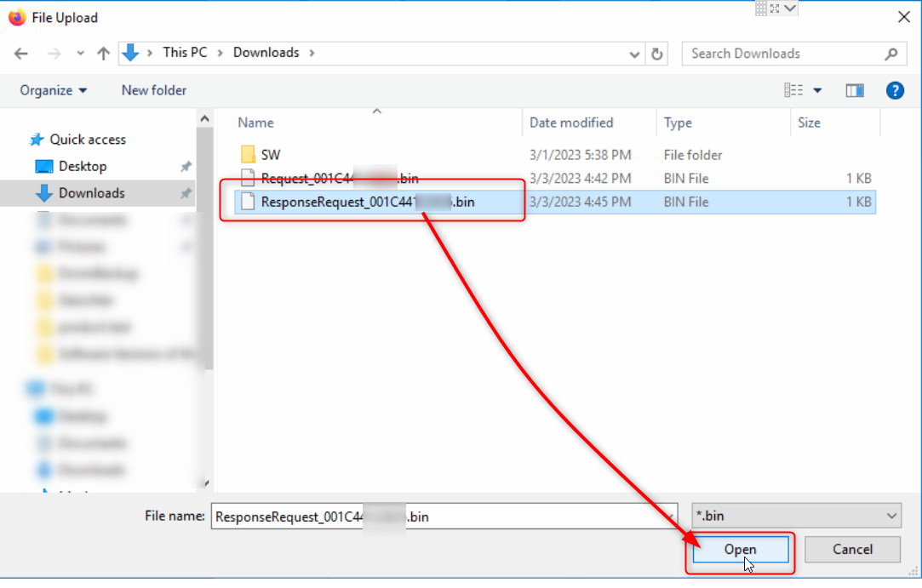Screen dimensions: 922x588
Task: Click the Desktop icon in sidebar
Action: click(44, 167)
